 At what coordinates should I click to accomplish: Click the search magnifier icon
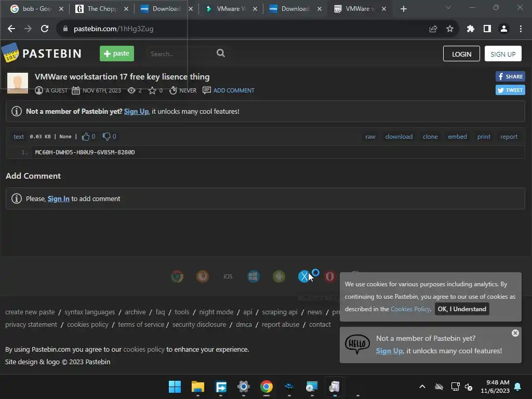[220, 54]
